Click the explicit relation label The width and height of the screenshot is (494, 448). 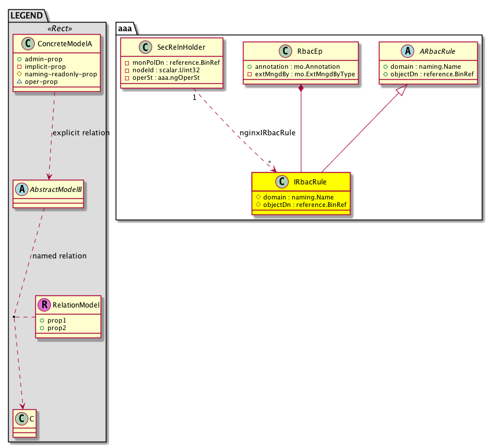point(80,133)
